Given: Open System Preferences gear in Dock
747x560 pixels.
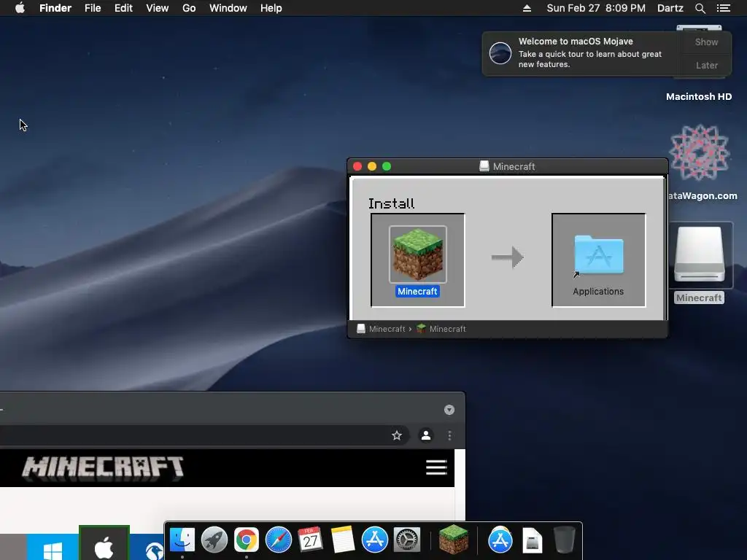Looking at the screenshot, I should click(406, 540).
